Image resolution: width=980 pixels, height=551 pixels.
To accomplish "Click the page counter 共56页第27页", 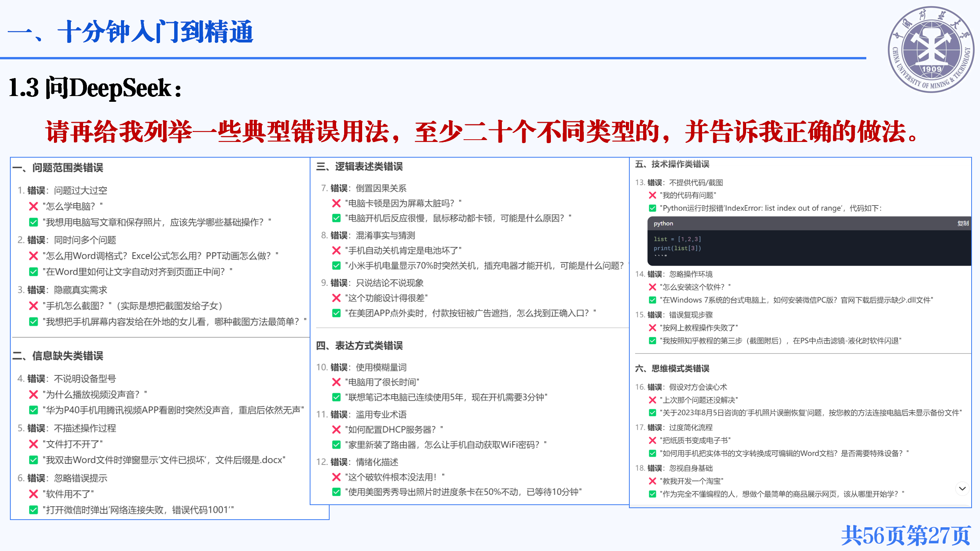I will (906, 535).
